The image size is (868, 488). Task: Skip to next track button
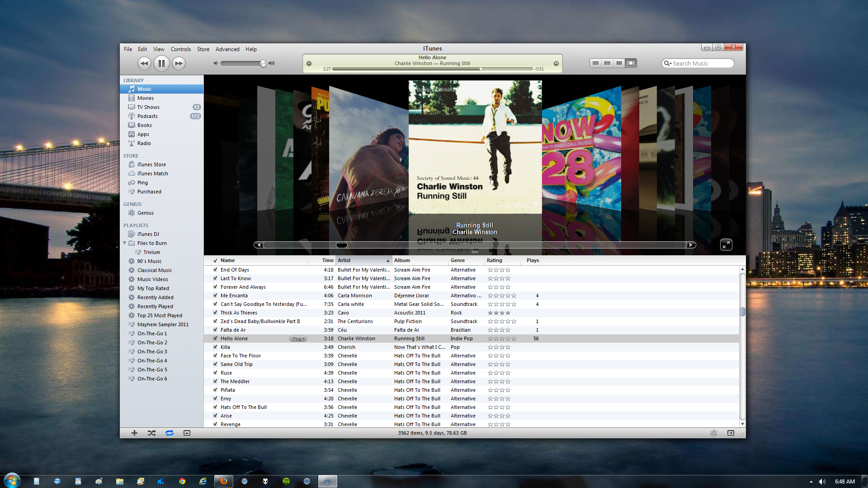[x=179, y=63]
